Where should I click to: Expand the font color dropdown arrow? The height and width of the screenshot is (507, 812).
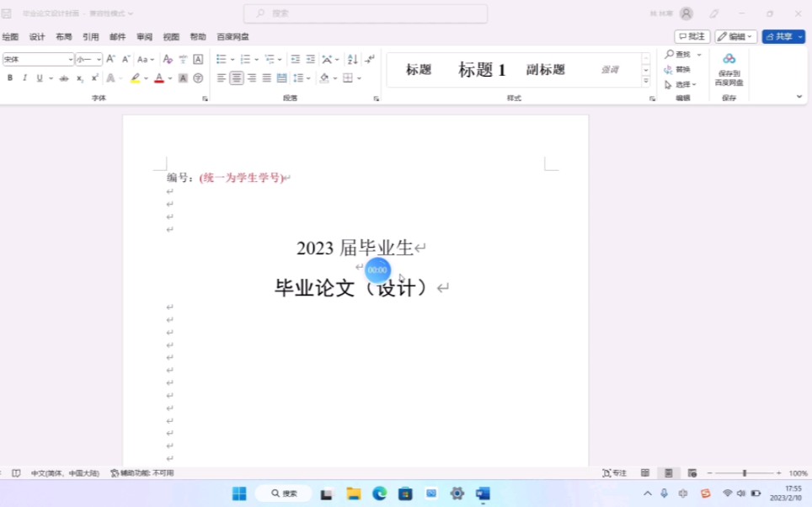pos(169,77)
